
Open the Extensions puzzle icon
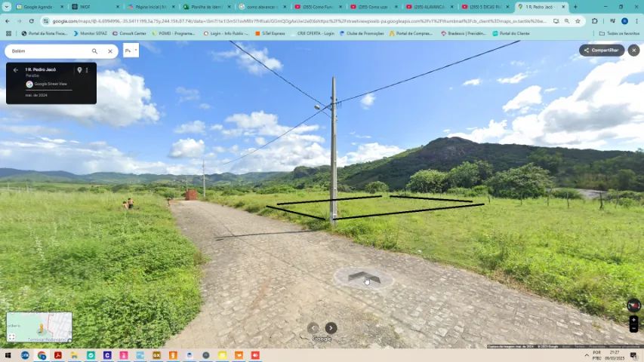pyautogui.click(x=595, y=21)
